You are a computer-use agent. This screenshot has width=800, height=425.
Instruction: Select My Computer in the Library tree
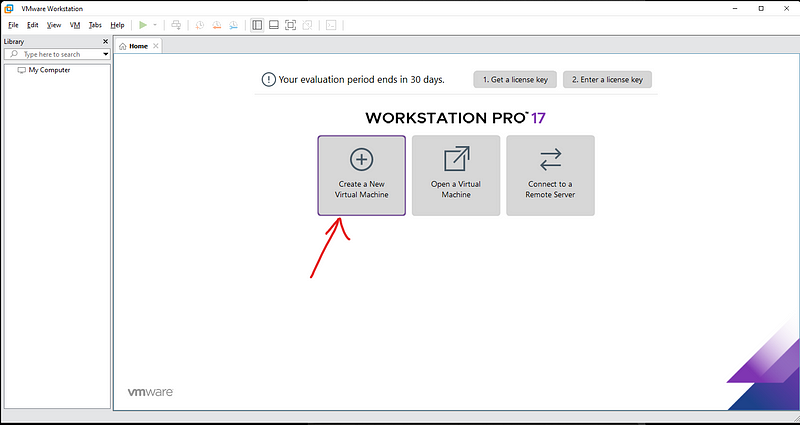(x=49, y=70)
